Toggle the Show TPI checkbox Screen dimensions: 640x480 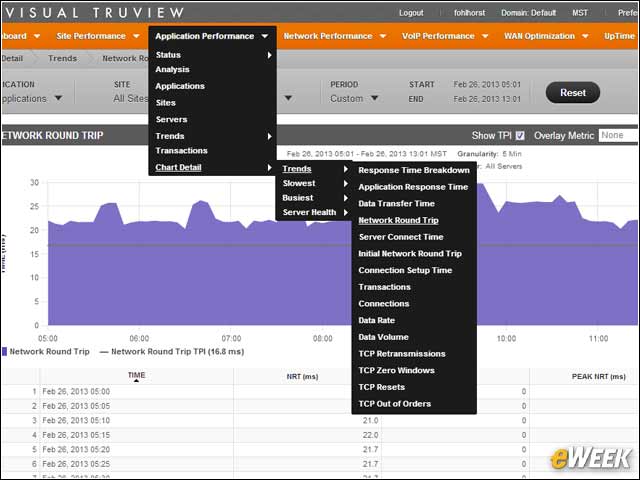520,136
